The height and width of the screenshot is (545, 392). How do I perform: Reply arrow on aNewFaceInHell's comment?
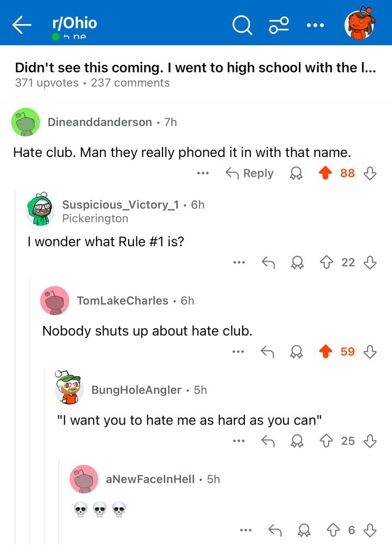275,530
